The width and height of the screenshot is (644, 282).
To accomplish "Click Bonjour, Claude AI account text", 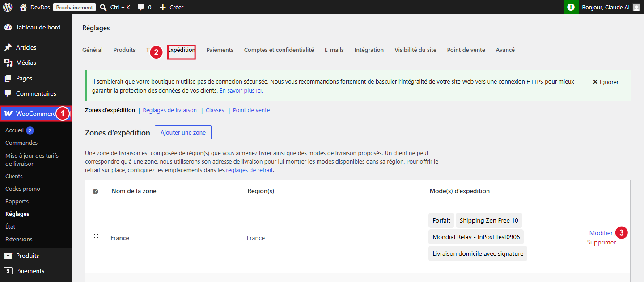I will [606, 7].
